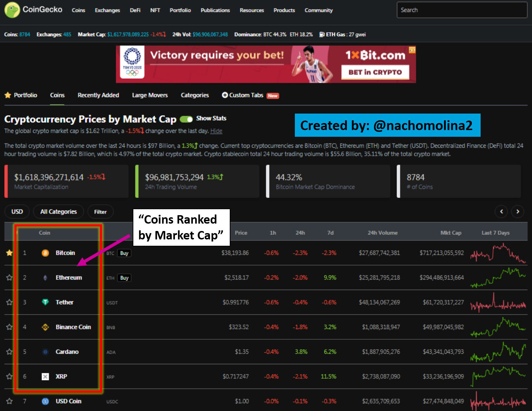Select the Coins tab under banner

(57, 95)
